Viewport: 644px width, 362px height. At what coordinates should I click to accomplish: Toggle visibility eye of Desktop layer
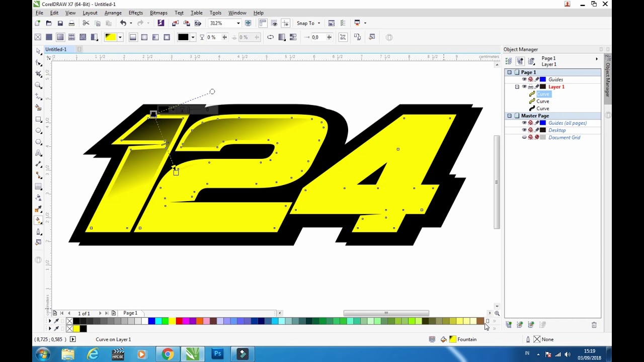(524, 130)
